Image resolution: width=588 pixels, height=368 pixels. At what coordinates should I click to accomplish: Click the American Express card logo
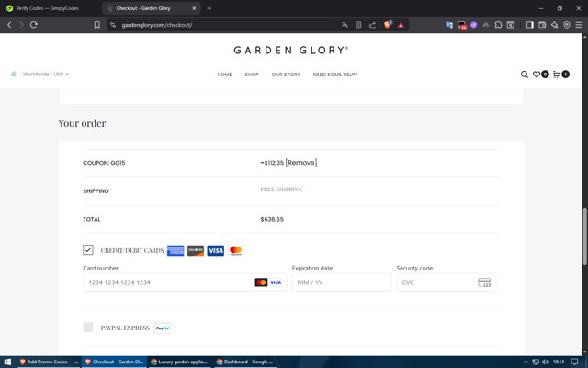click(x=175, y=250)
